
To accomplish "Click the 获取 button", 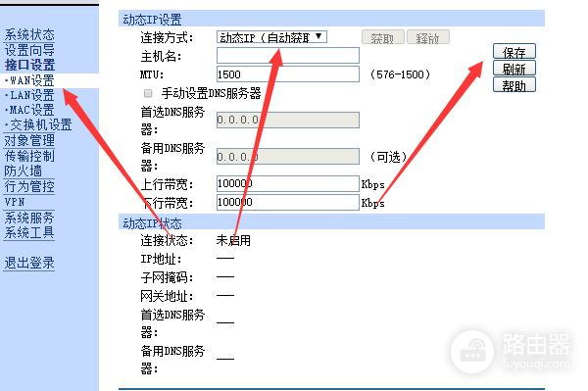I will 383,37.
